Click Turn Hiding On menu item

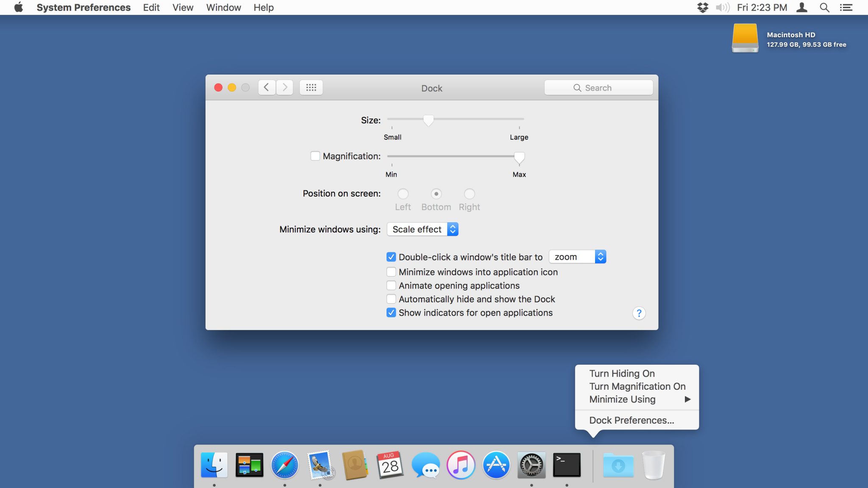[622, 373]
